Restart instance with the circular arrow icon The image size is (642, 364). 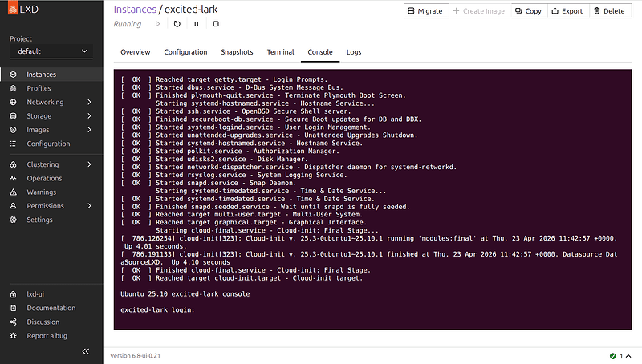[177, 24]
